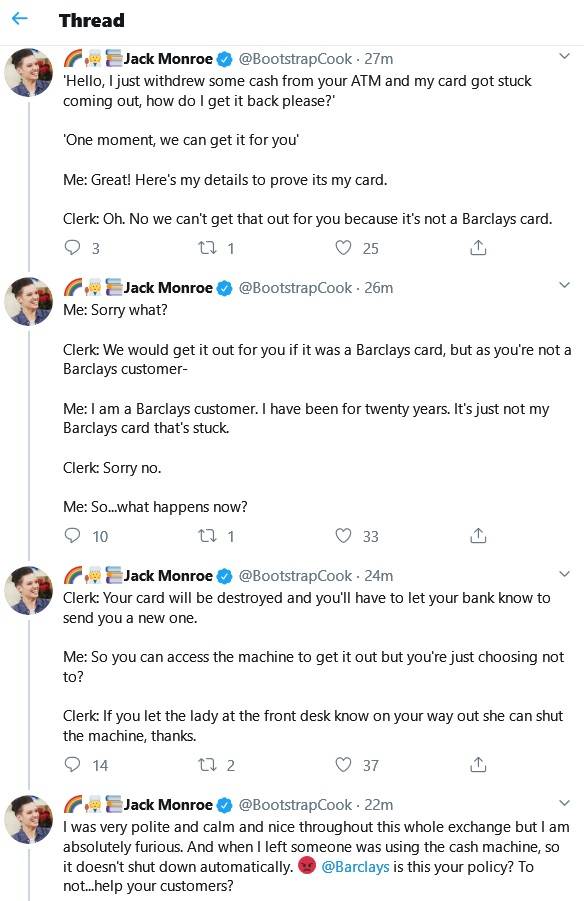This screenshot has width=584, height=901.
Task: Like the tweet with 37 likes
Action: pyautogui.click(x=343, y=765)
